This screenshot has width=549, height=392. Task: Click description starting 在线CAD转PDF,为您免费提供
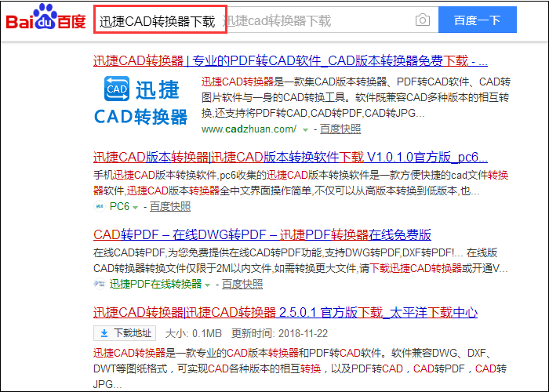[300, 260]
